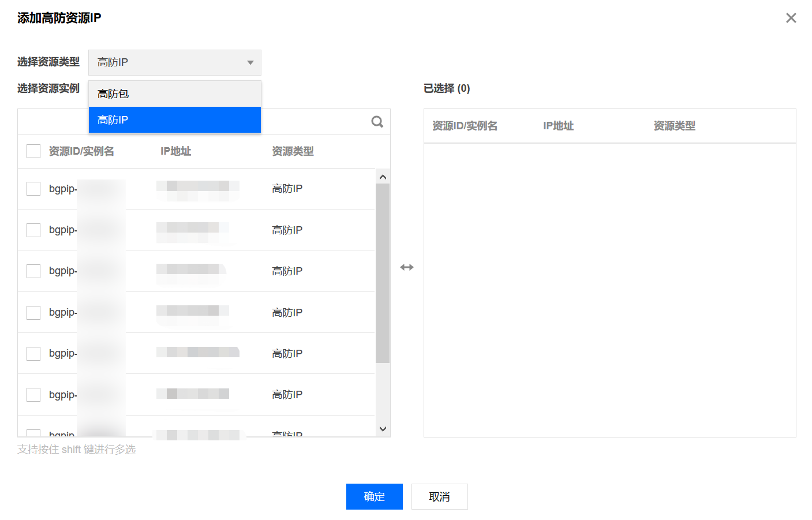Choose 高防包 from the dropdown list
This screenshot has height=520, width=812.
point(174,94)
